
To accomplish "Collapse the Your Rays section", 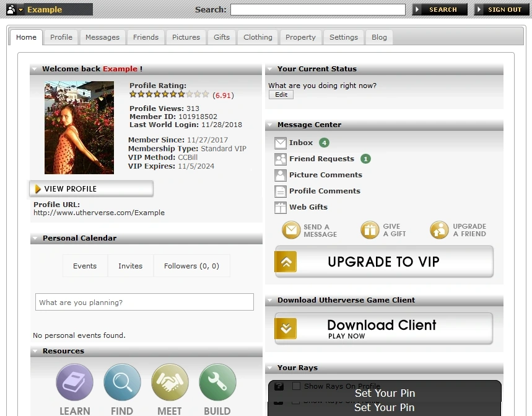I will [270, 368].
